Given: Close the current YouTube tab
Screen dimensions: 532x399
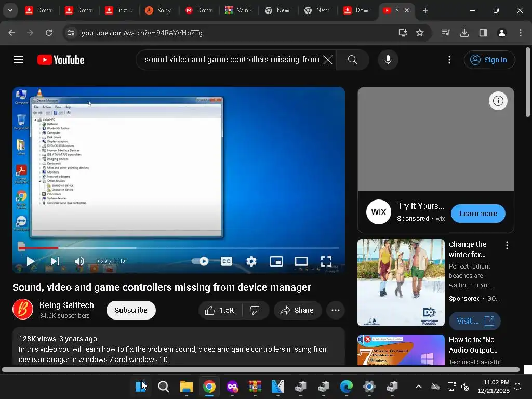Looking at the screenshot, I should click(x=407, y=10).
